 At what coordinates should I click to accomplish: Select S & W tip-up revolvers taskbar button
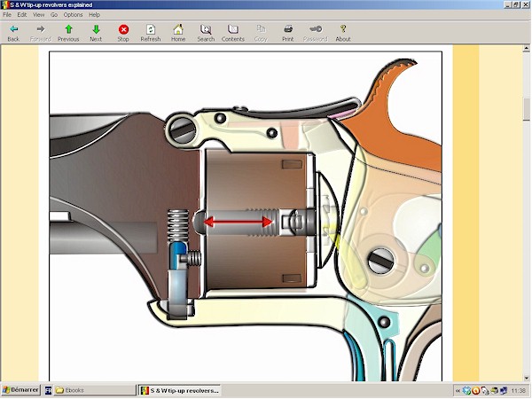tap(179, 390)
